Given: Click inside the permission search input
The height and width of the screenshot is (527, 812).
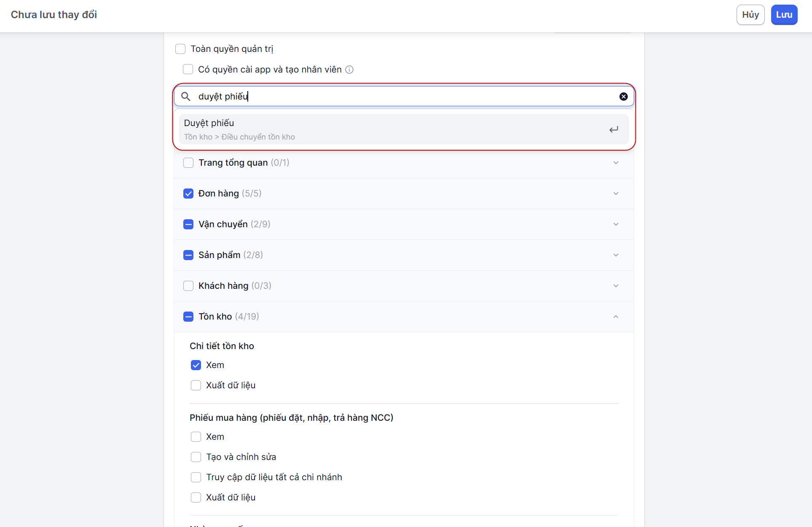Looking at the screenshot, I should (x=400, y=97).
